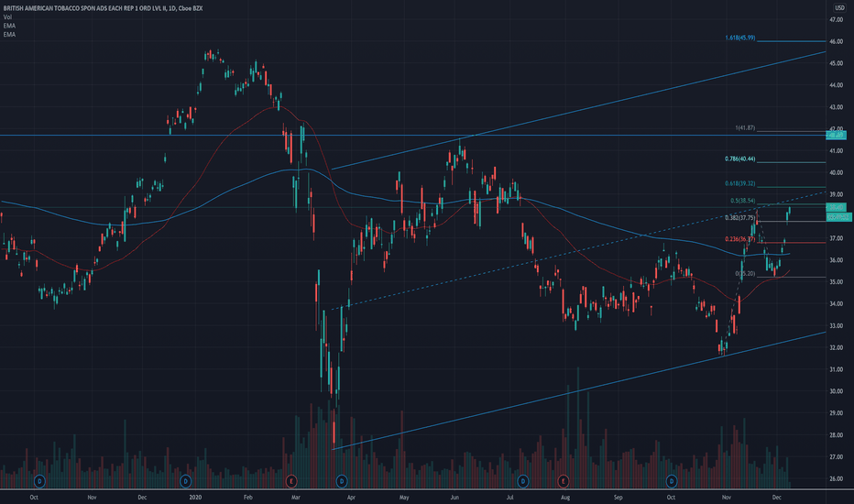Click the USD currency button
Viewport: 854px width, 504px height.
point(839,7)
